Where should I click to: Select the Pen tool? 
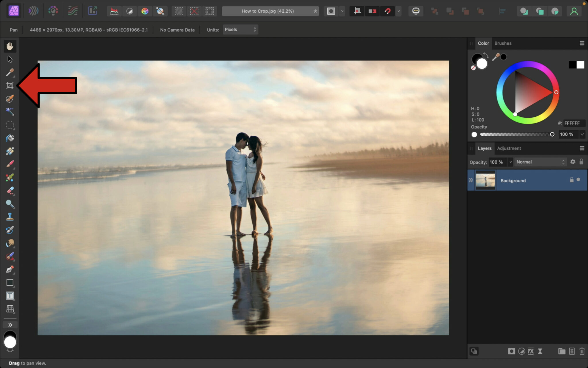[10, 269]
